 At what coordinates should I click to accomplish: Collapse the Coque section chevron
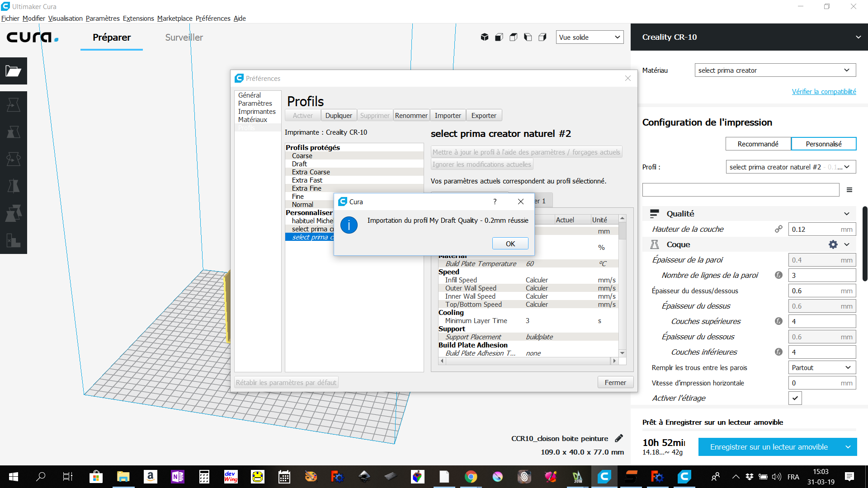[847, 244]
